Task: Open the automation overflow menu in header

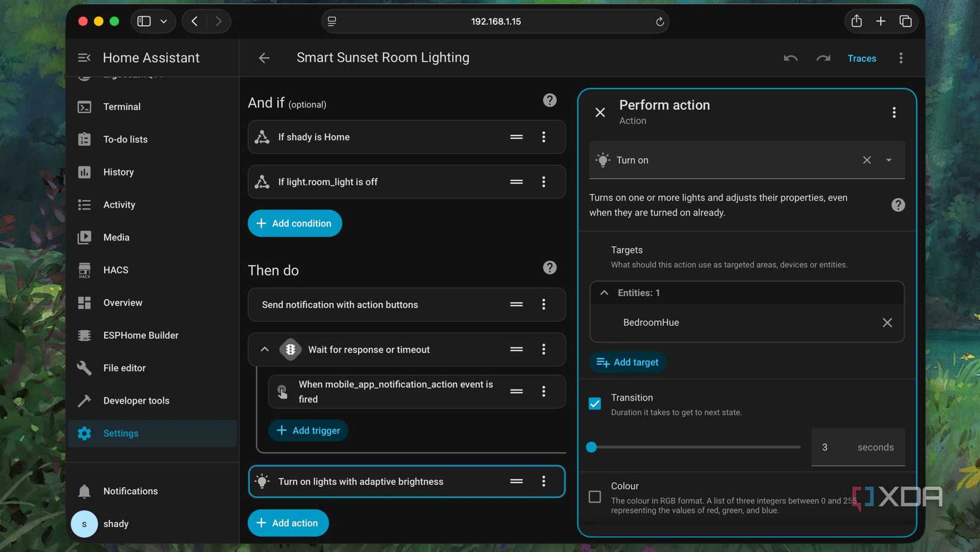Action: tap(901, 58)
